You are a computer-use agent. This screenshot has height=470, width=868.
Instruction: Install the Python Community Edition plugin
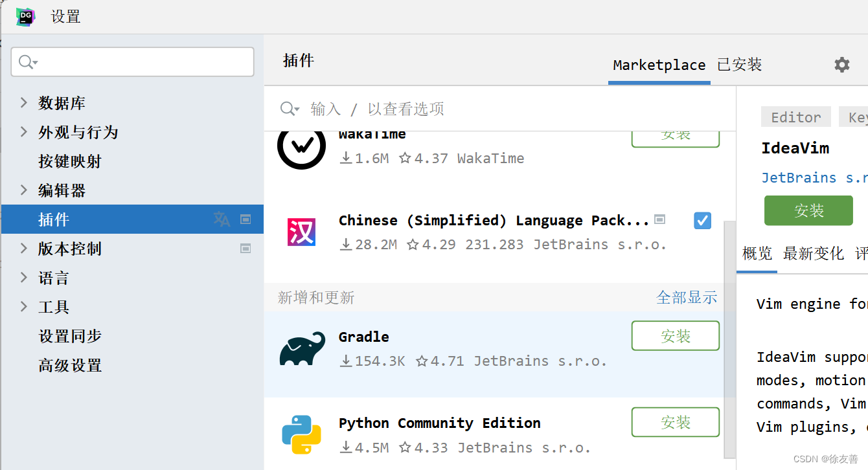676,422
